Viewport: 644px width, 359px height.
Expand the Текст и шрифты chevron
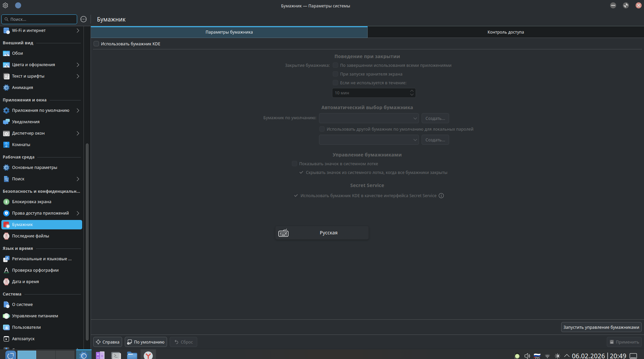(x=78, y=76)
